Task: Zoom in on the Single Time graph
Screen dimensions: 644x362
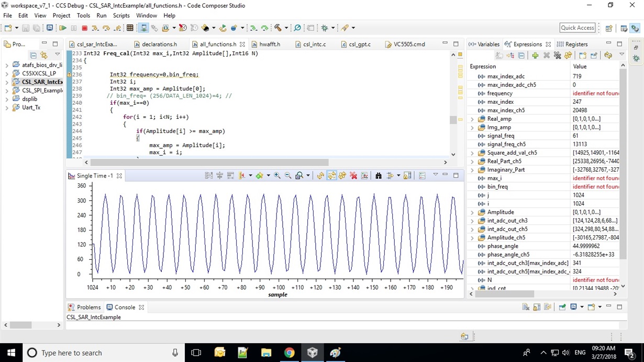Action: 277,176
